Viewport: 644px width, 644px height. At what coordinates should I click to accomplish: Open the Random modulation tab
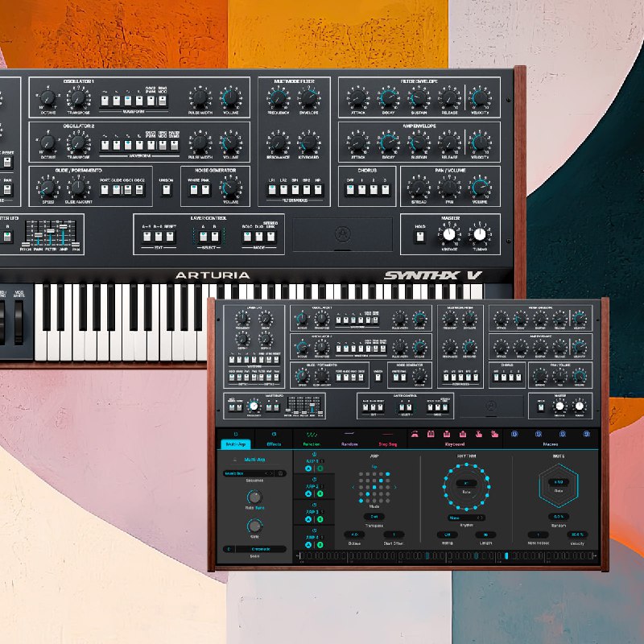pos(349,444)
